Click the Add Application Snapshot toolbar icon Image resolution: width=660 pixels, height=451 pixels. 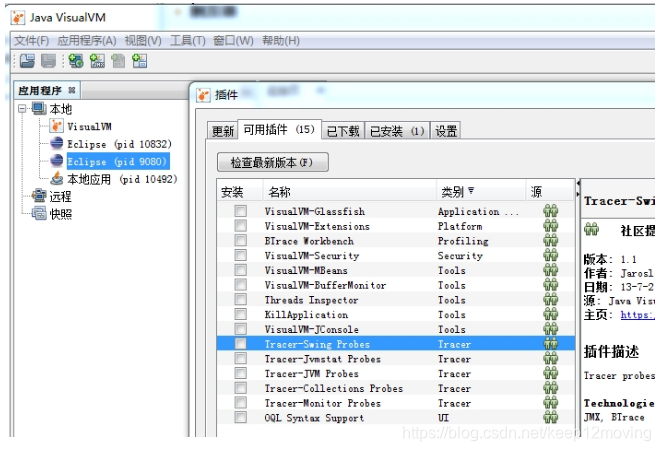pyautogui.click(x=139, y=61)
